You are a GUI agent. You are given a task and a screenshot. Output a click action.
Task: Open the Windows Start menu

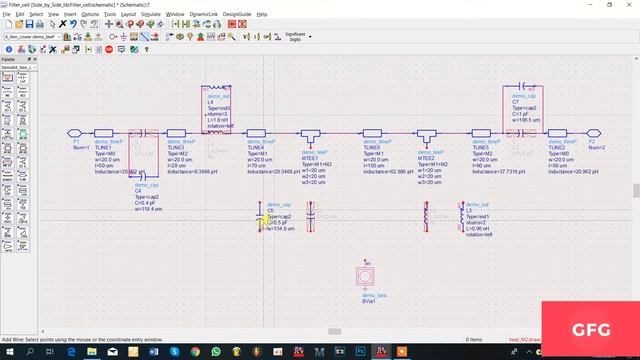[9, 351]
